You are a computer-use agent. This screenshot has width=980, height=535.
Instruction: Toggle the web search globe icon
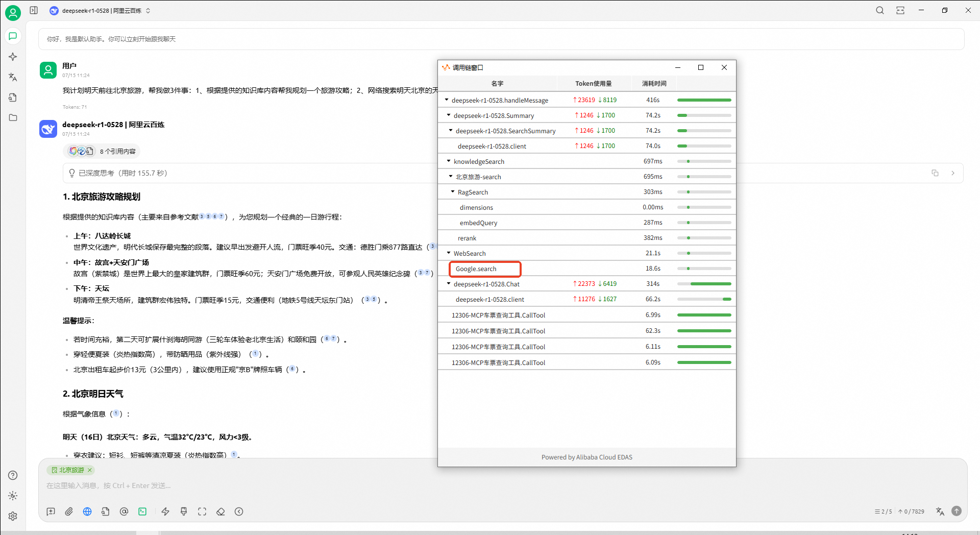[x=87, y=512]
